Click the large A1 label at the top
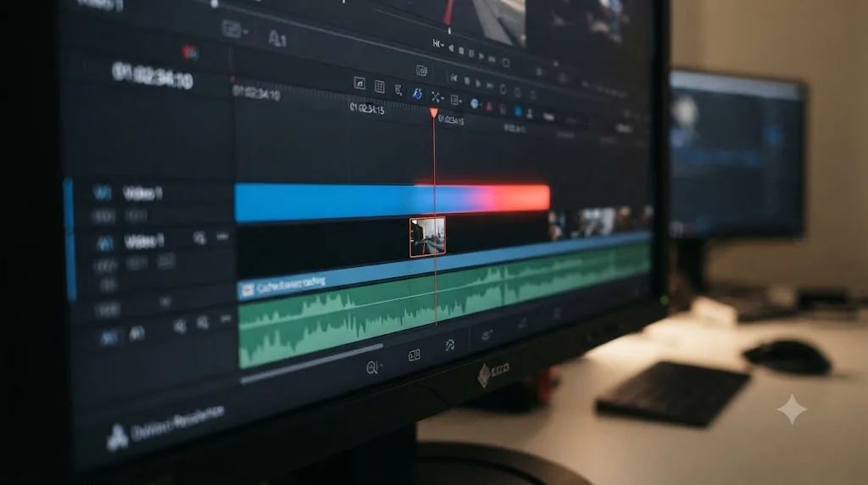 click(277, 39)
